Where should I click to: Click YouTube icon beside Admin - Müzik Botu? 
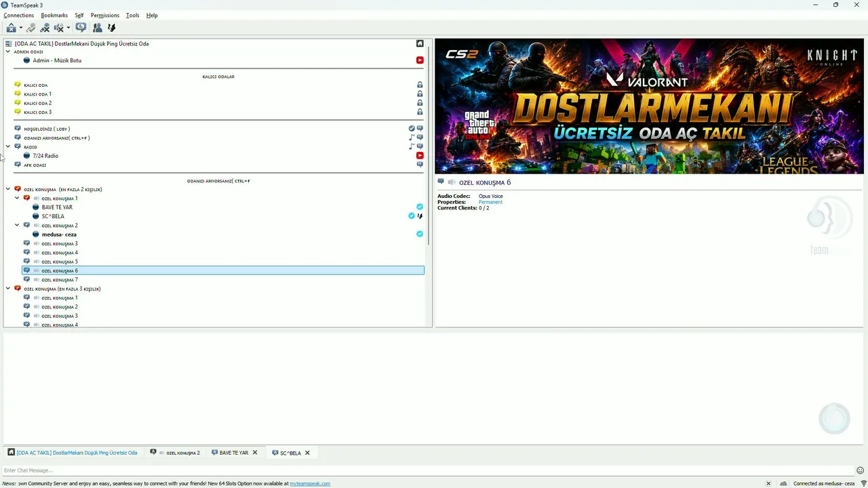[420, 60]
